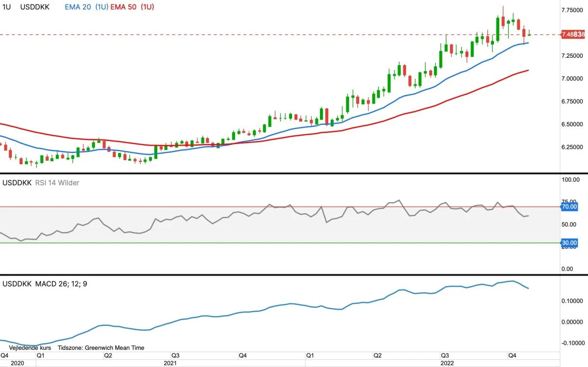Click the 2021 year label on the time axis
The height and width of the screenshot is (367, 588).
[x=170, y=363]
